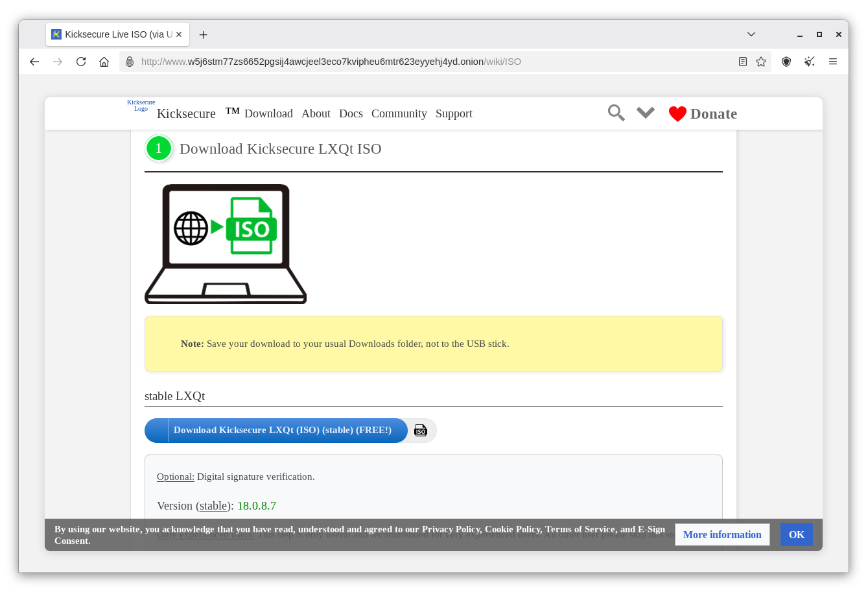
Task: Click the reader view icon in address bar
Action: (743, 61)
